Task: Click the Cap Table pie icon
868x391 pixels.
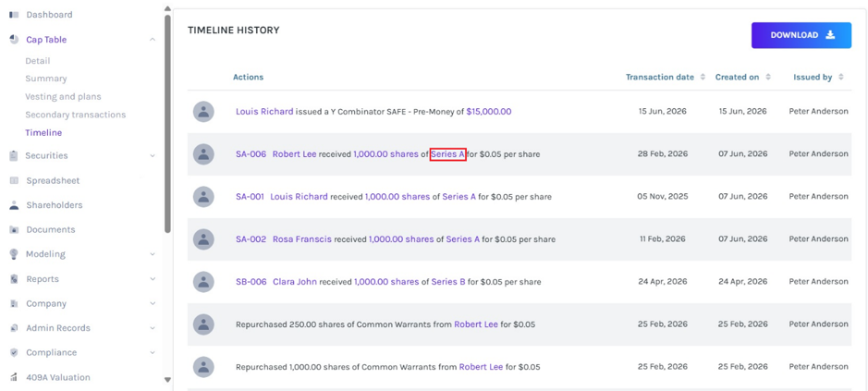Action: point(15,40)
